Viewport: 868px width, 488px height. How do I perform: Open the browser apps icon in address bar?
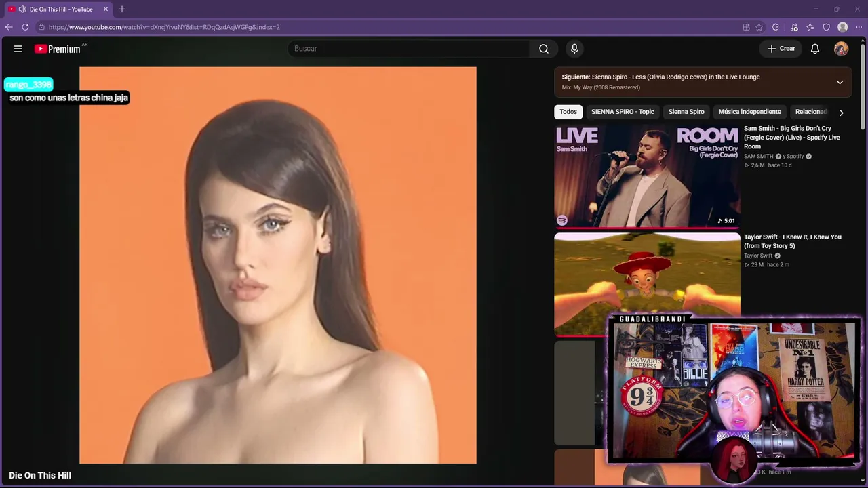pos(746,27)
